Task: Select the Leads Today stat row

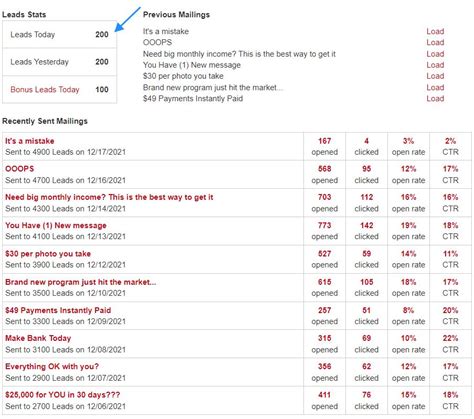Action: click(x=59, y=34)
